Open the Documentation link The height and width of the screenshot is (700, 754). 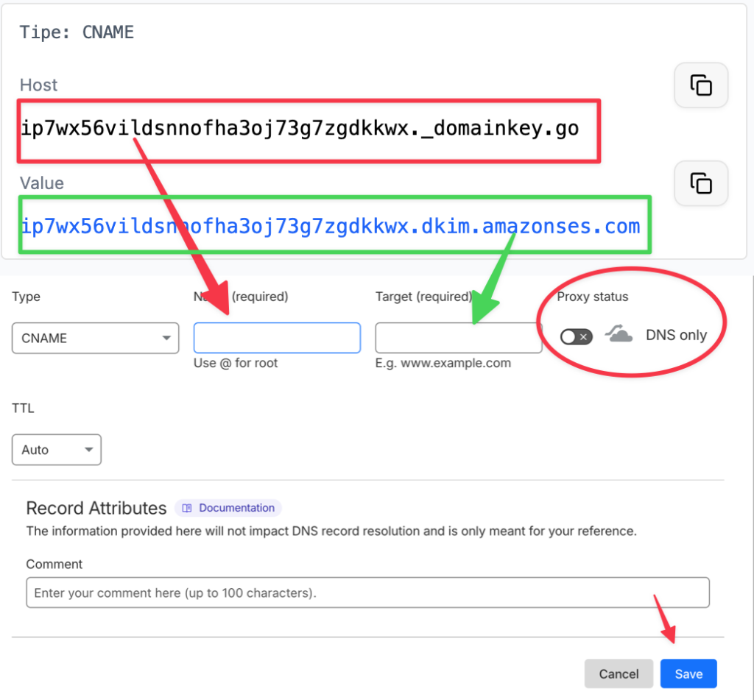236,508
